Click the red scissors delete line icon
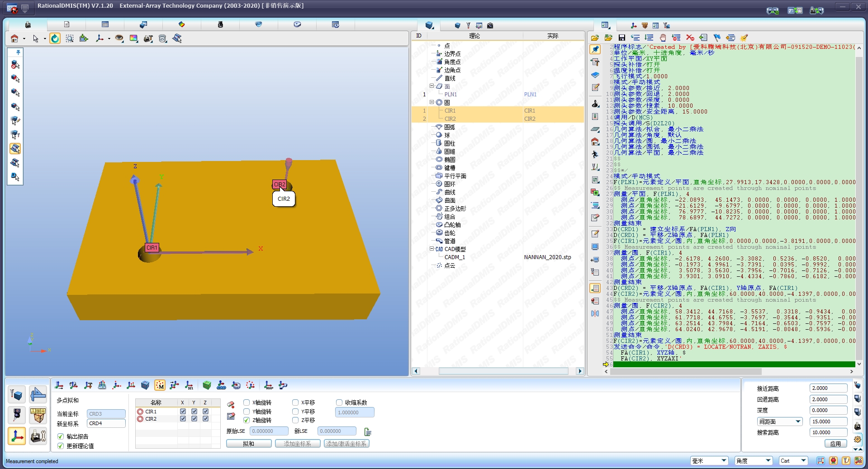868x469 pixels. (x=690, y=38)
